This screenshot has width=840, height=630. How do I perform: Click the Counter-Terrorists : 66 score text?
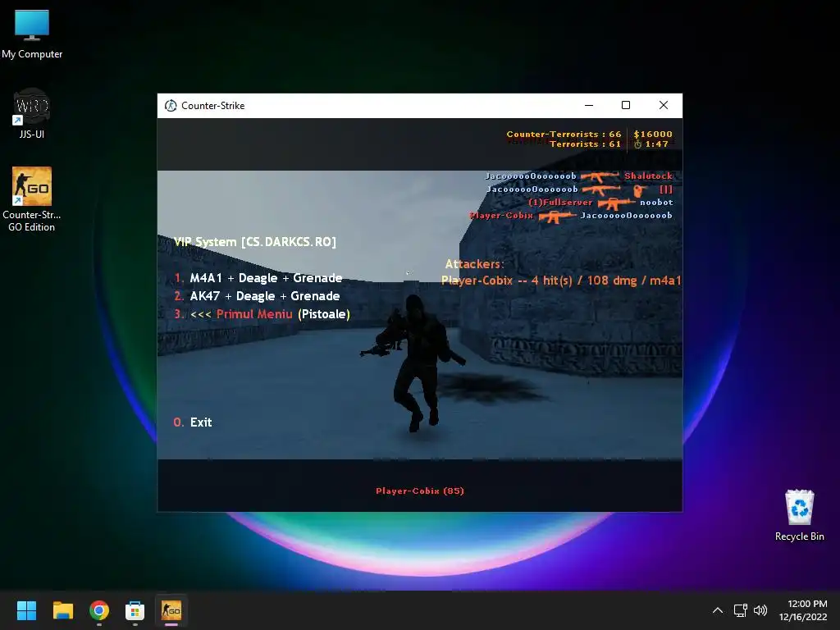coord(564,134)
